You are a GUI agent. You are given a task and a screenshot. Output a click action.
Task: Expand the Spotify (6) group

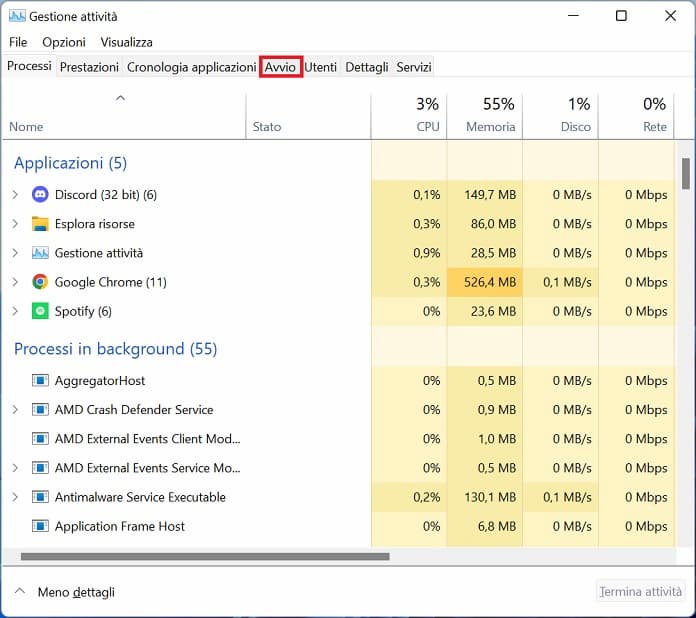pyautogui.click(x=15, y=311)
